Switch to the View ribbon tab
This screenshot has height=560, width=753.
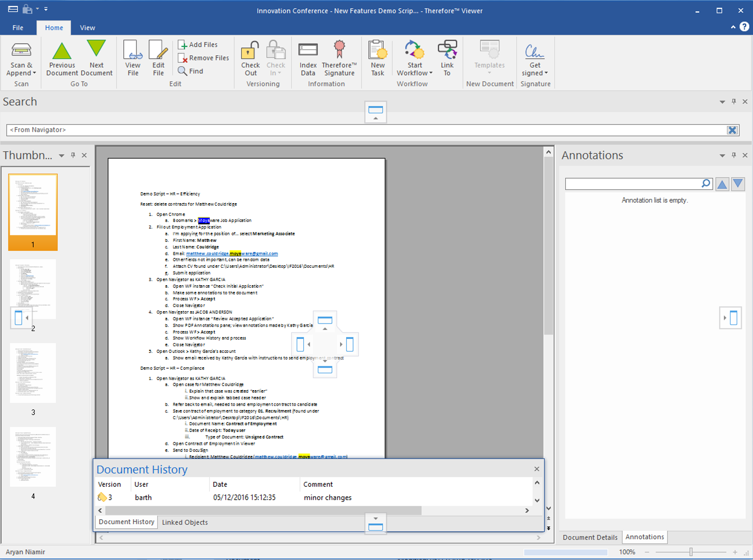[x=88, y=28]
